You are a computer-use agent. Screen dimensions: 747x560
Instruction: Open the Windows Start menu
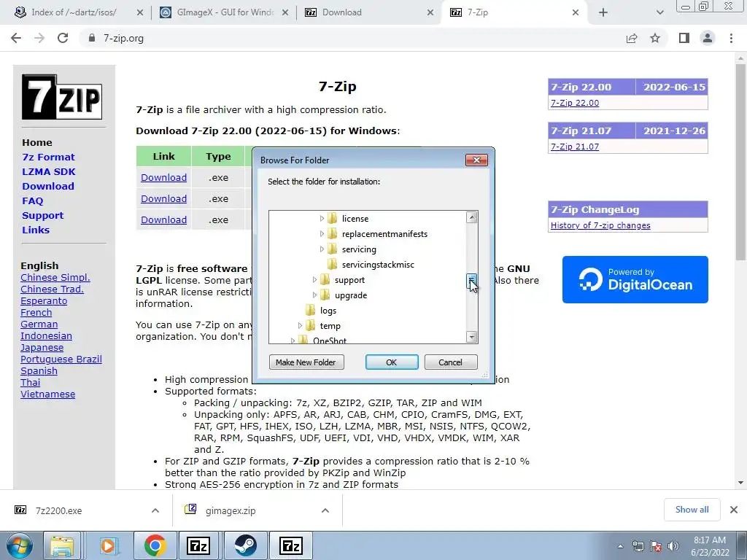tap(20, 545)
